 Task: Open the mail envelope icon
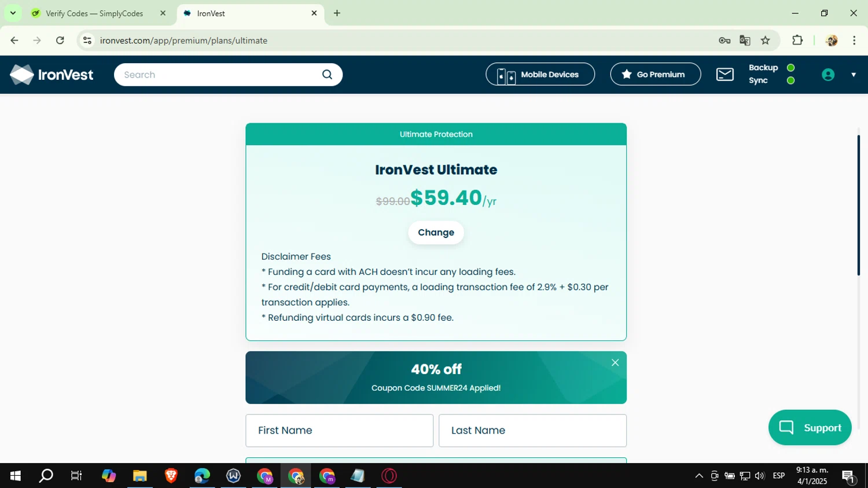click(724, 74)
